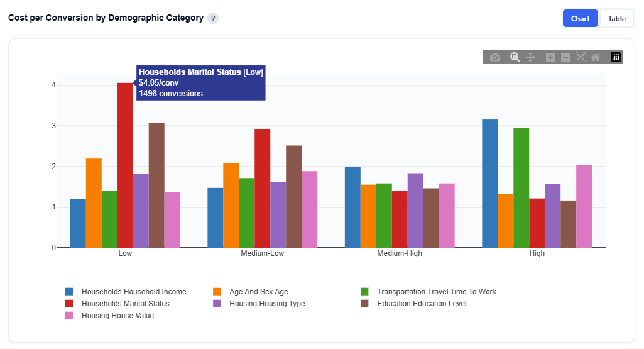Image resolution: width=644 pixels, height=349 pixels.
Task: Click the tallest red bar in Low
Action: click(x=125, y=165)
